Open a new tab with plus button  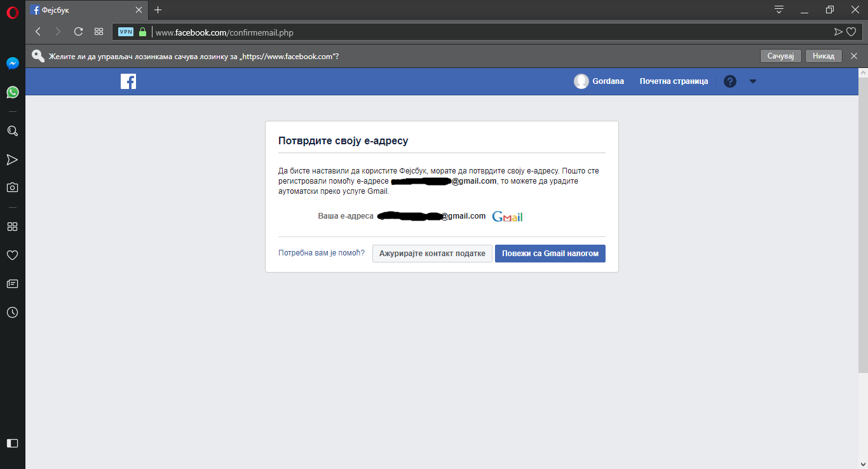pos(158,10)
